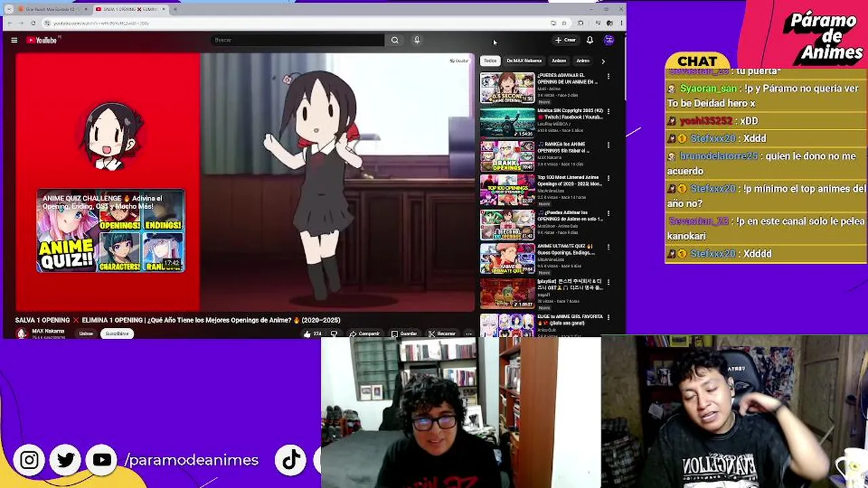Click the browser address bar URL
The width and height of the screenshot is (868, 488).
coord(100,23)
